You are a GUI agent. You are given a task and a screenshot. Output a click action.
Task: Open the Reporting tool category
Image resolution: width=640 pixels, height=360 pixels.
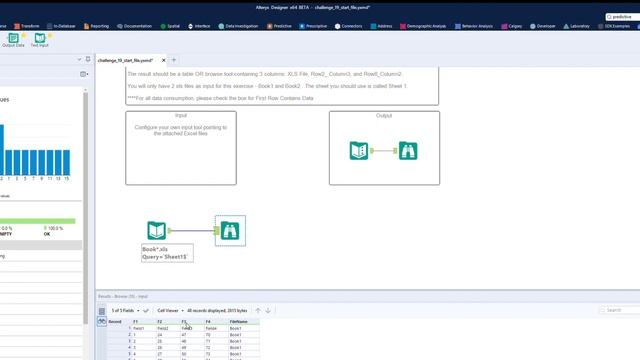pyautogui.click(x=96, y=26)
